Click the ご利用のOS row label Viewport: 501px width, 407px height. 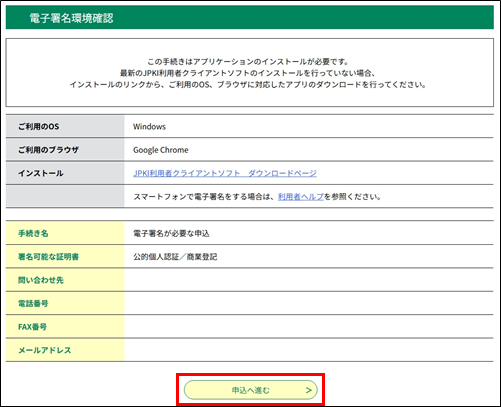coord(65,126)
